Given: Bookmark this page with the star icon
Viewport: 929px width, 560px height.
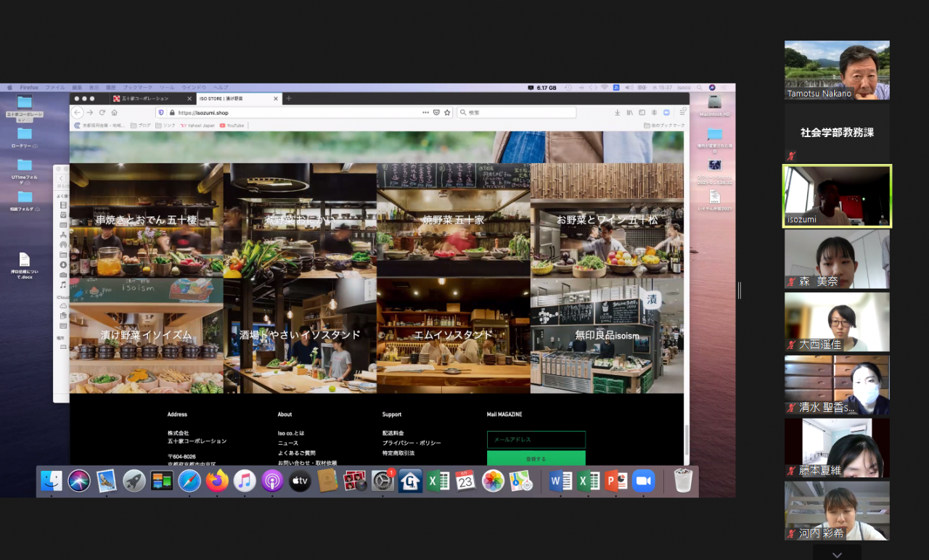Looking at the screenshot, I should pyautogui.click(x=447, y=112).
